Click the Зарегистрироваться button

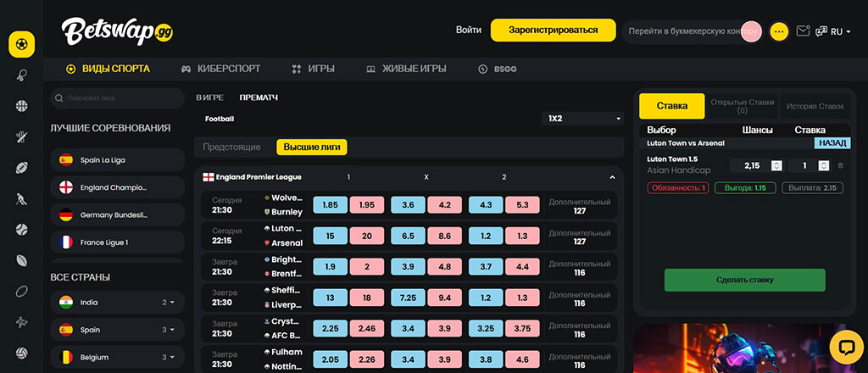553,30
